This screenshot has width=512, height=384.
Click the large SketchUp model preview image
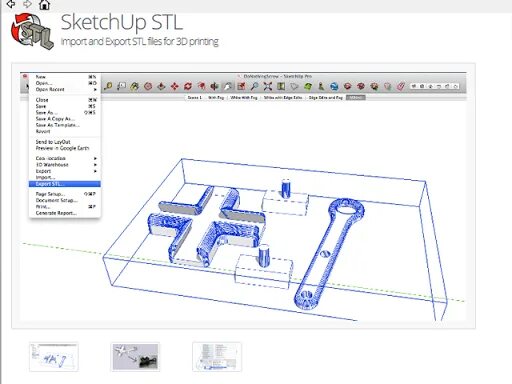coord(243,196)
